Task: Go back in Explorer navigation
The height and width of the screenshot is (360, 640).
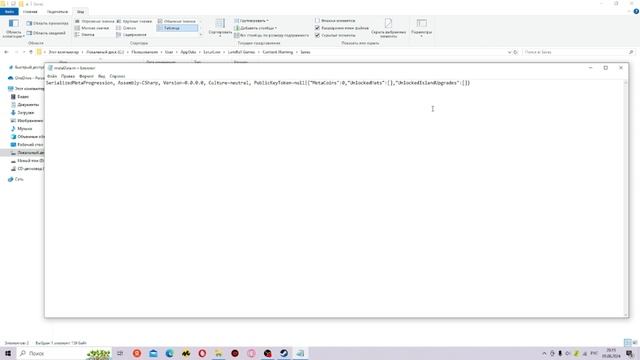Action: tap(6, 52)
